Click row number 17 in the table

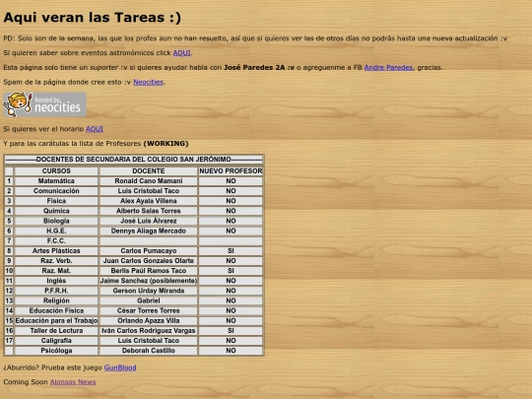pos(9,341)
